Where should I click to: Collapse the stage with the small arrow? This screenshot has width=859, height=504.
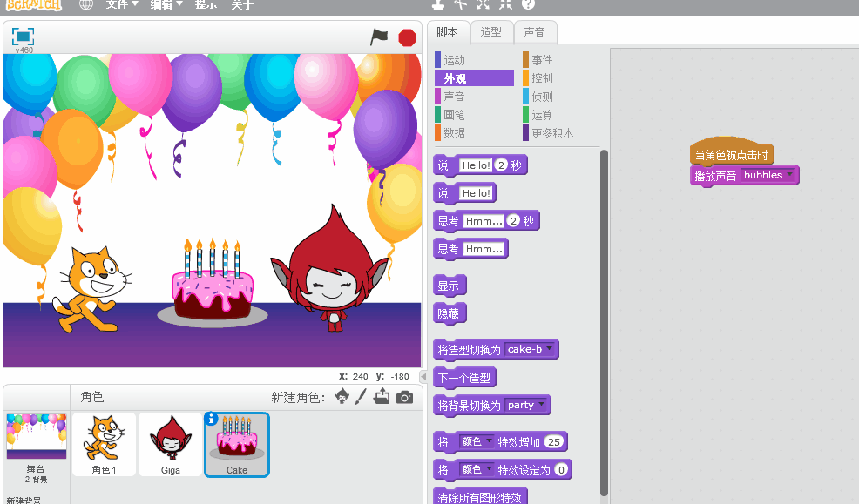(x=423, y=377)
